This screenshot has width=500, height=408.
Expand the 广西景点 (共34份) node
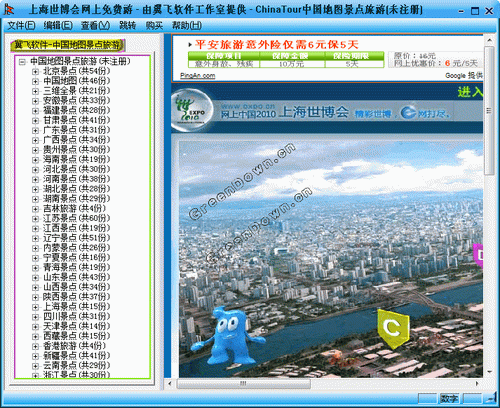coord(35,140)
